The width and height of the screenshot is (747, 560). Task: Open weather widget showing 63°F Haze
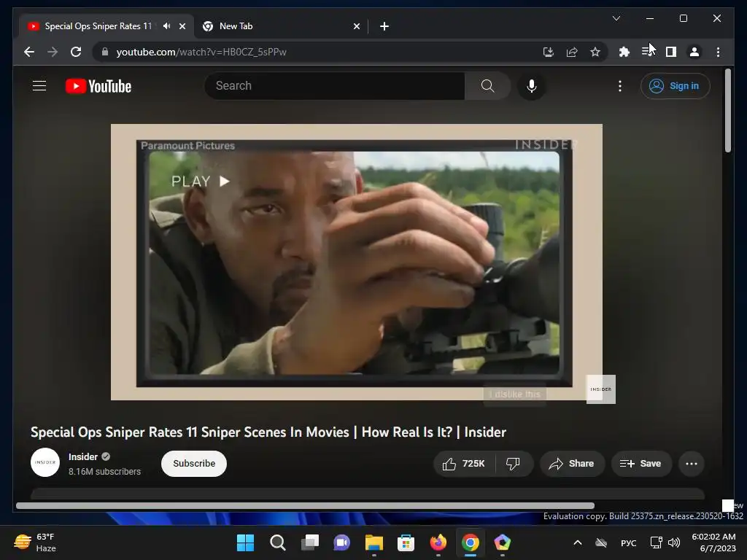pos(35,542)
